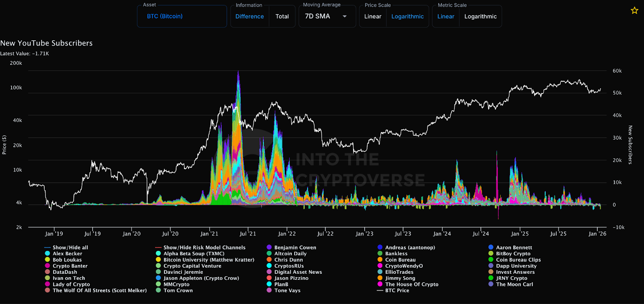Click Benjamin Cowen purple legend dot
Viewport: 644px width, 304px height.
[269, 247]
